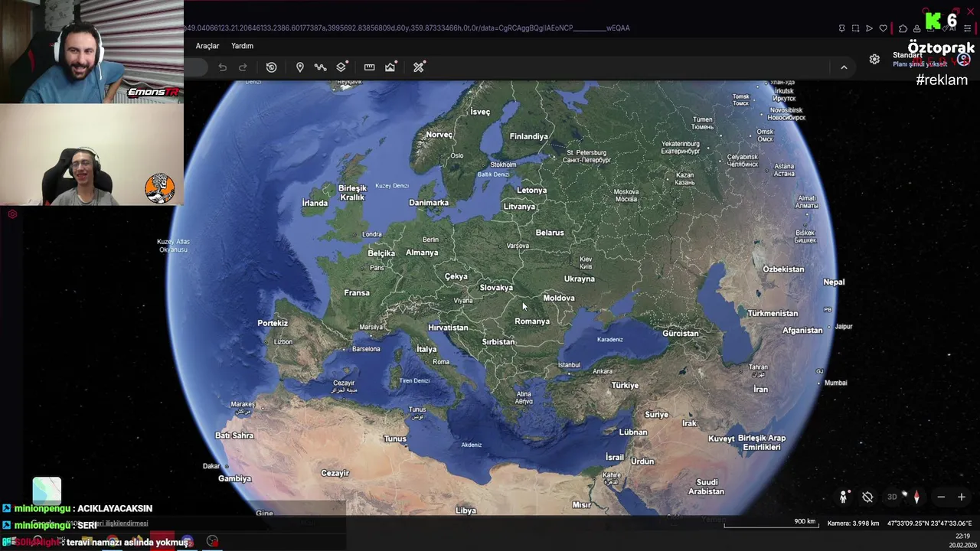Select the add placemark pin tool
The image size is (980, 551).
(x=300, y=67)
